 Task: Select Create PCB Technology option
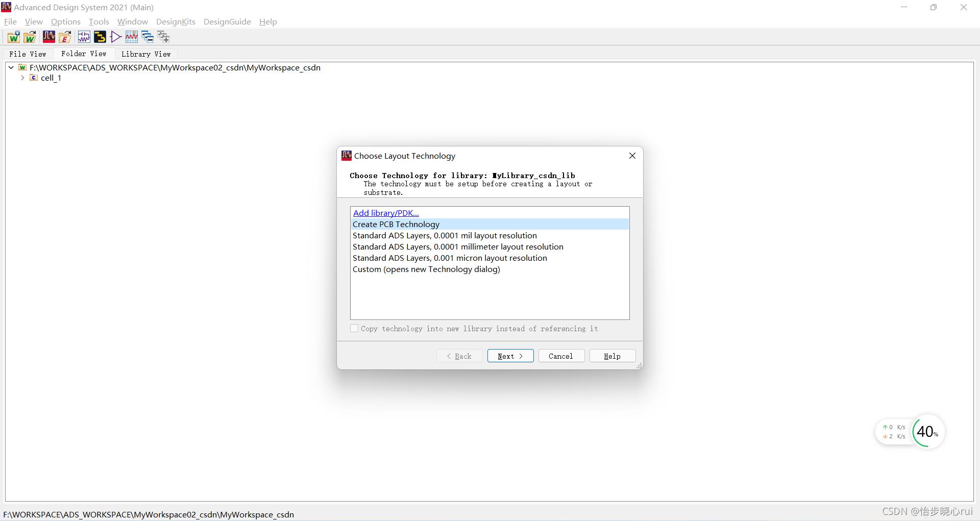coord(490,224)
